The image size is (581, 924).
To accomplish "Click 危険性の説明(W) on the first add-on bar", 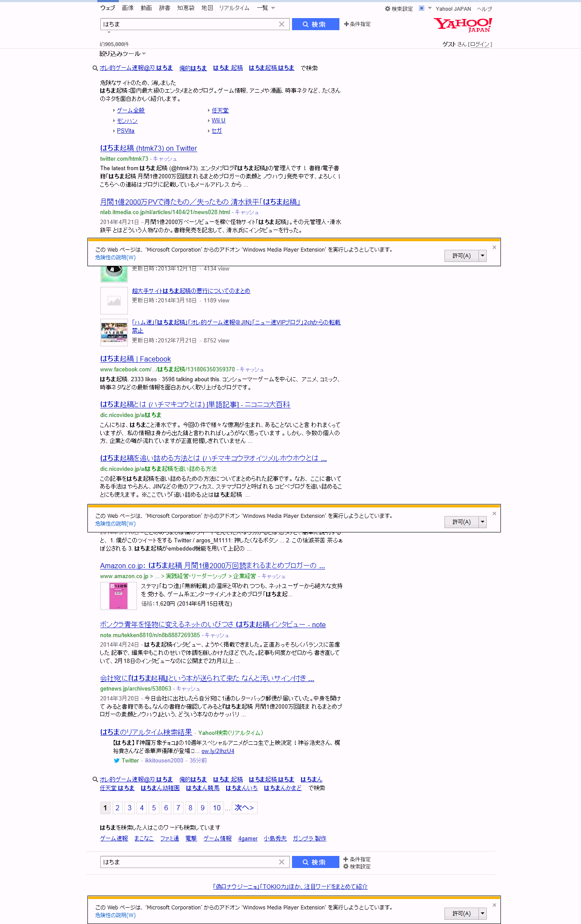I will (x=115, y=258).
